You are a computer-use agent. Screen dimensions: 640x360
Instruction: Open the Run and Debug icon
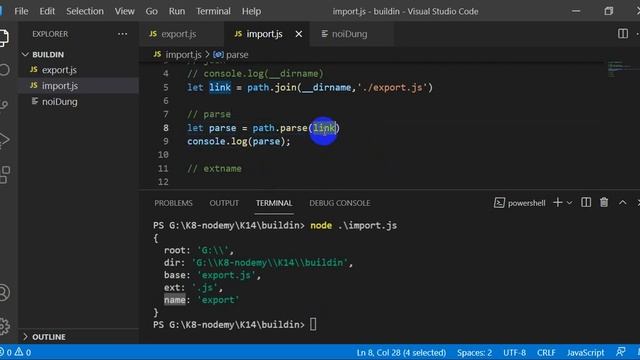click(4, 140)
